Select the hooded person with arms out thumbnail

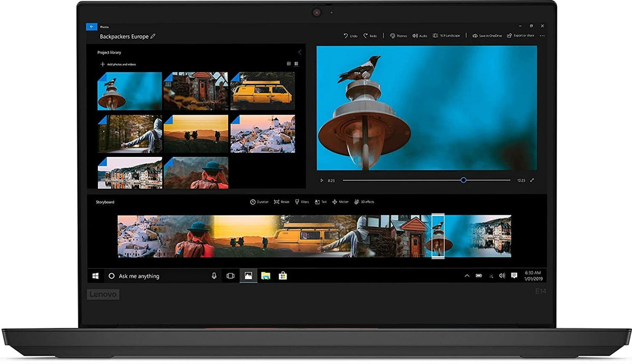click(130, 134)
